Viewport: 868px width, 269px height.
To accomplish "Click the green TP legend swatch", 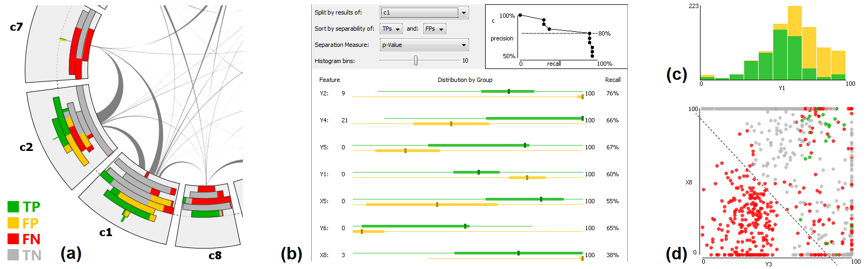I will pyautogui.click(x=13, y=206).
